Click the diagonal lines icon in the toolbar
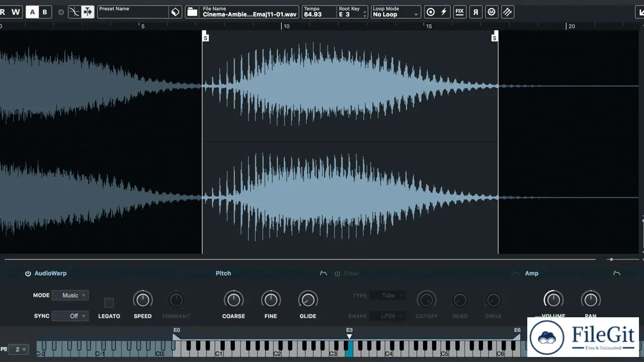644x362 pixels. [508, 12]
